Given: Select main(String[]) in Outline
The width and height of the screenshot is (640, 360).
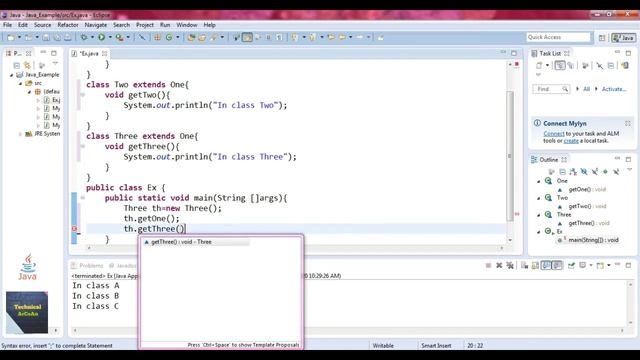Looking at the screenshot, I should (x=588, y=240).
